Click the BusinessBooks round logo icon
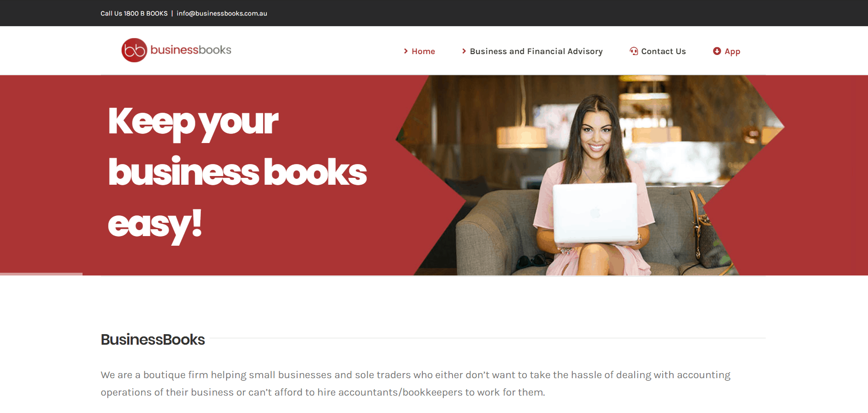868x413 pixels. point(134,50)
